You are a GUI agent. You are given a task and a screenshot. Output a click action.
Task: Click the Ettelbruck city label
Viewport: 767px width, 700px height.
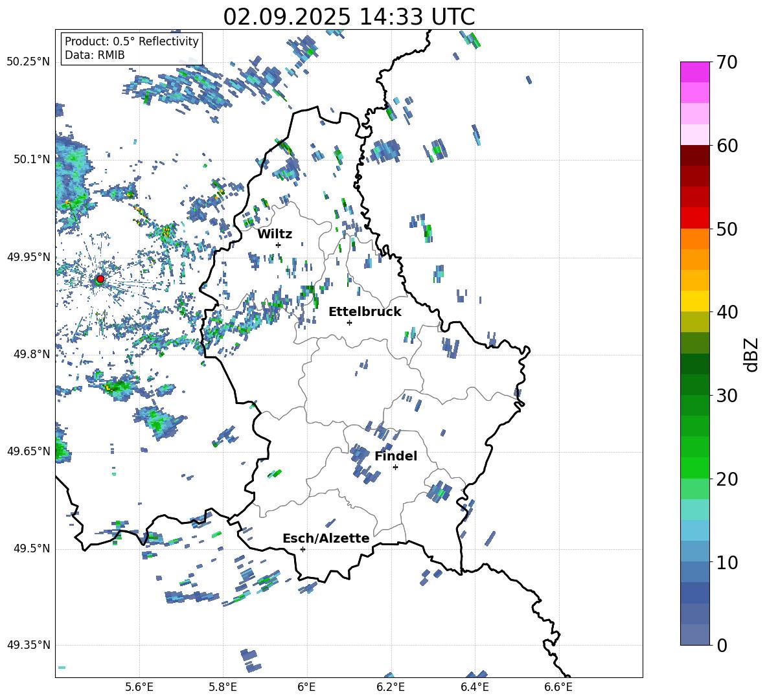[x=365, y=312]
